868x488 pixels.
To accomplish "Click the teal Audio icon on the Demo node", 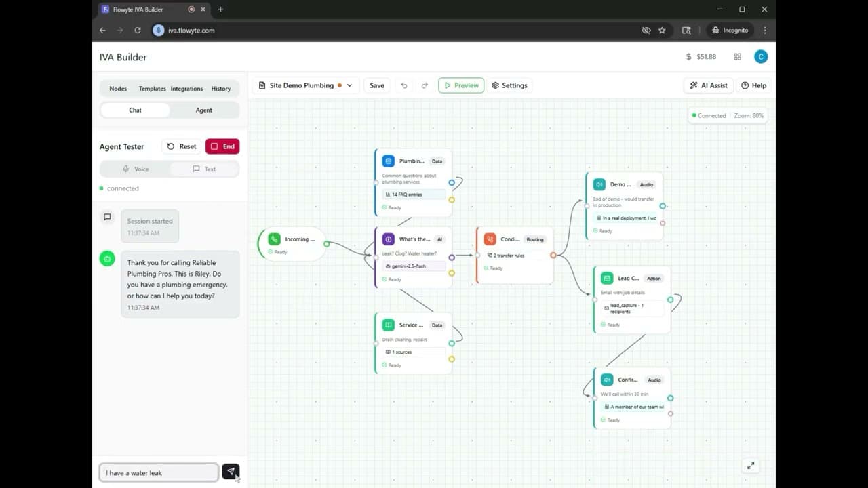I will 598,184.
